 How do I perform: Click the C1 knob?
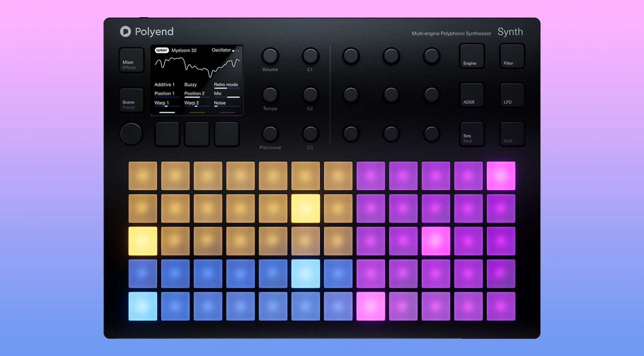tap(310, 56)
